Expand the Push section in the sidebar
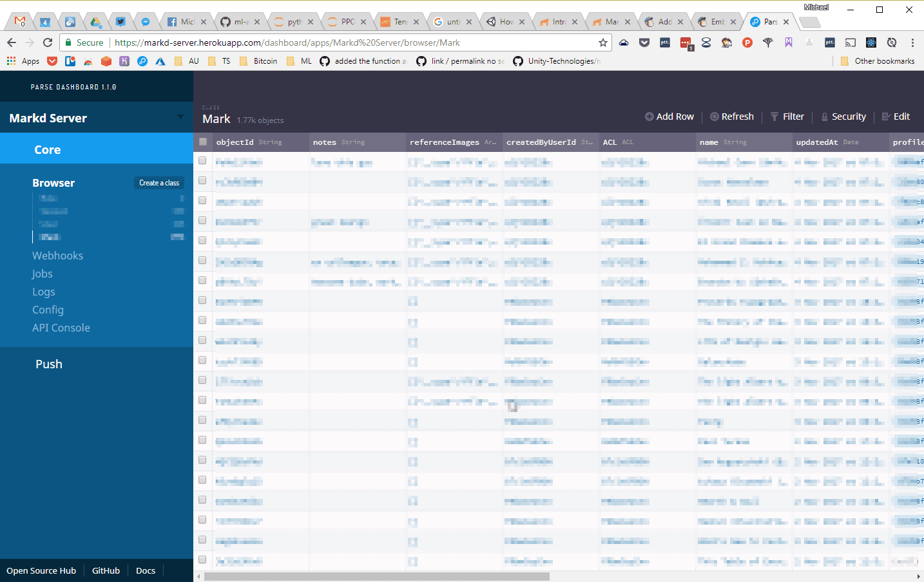This screenshot has width=924, height=582. (49, 364)
